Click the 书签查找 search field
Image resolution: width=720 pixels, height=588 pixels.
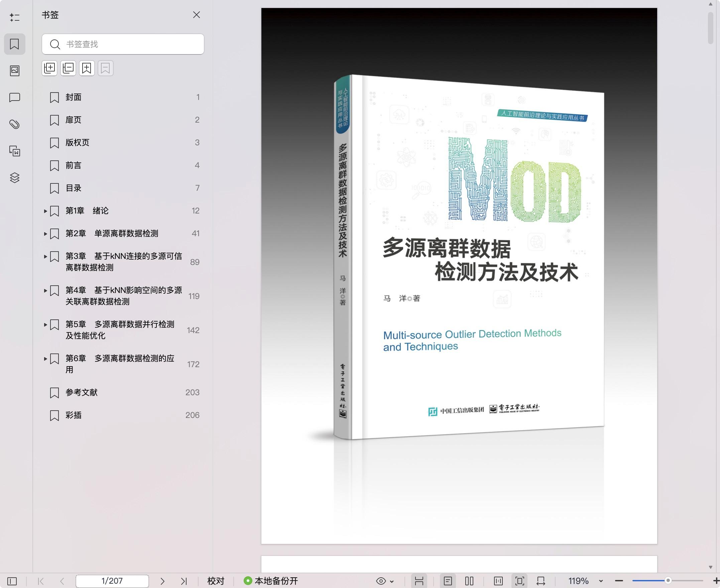(123, 44)
